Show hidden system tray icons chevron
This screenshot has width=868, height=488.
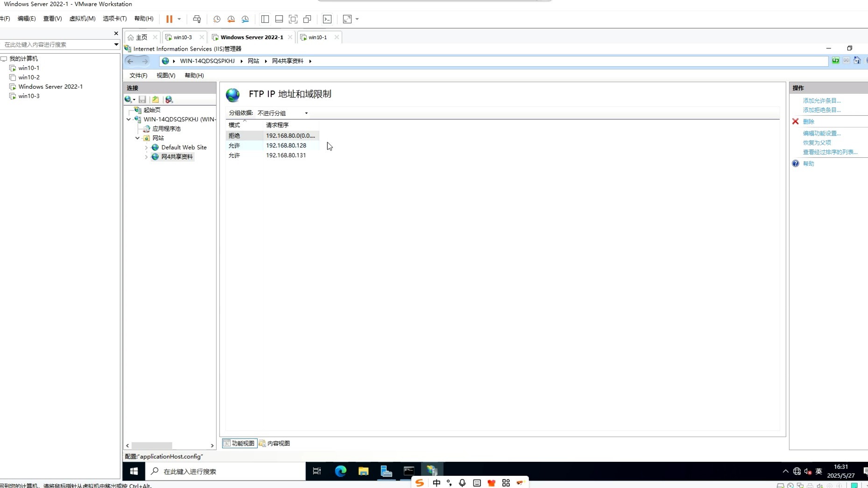pyautogui.click(x=785, y=471)
